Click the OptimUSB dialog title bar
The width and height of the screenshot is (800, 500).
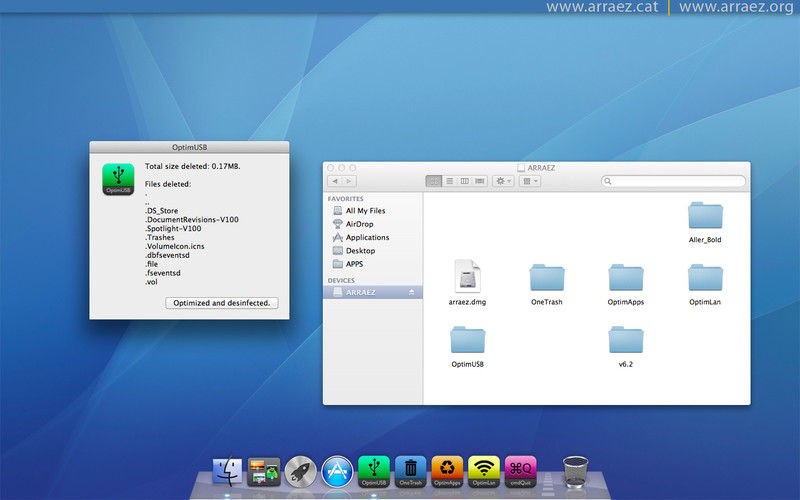pyautogui.click(x=189, y=147)
